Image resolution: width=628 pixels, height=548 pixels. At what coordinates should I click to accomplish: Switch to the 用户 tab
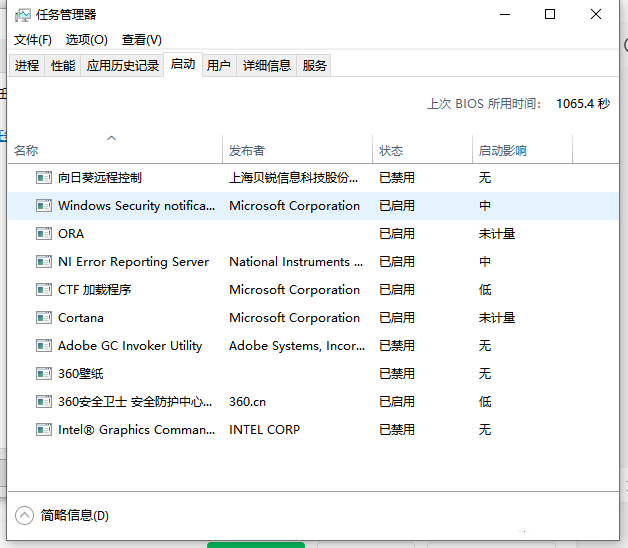click(219, 65)
